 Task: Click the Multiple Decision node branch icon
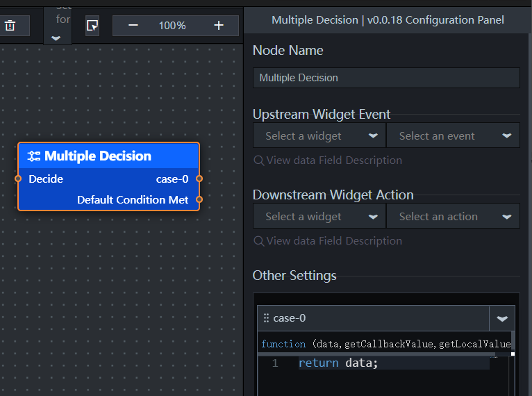tap(34, 156)
